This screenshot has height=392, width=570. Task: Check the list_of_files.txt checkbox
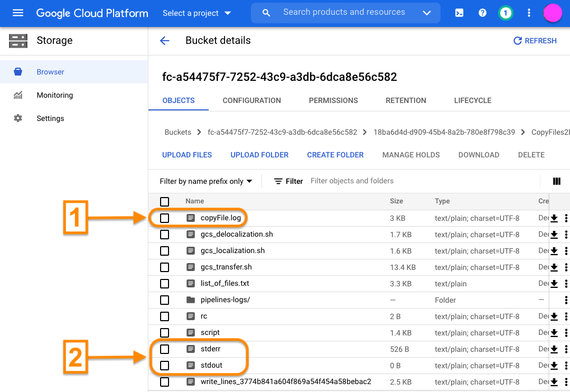pyautogui.click(x=165, y=284)
